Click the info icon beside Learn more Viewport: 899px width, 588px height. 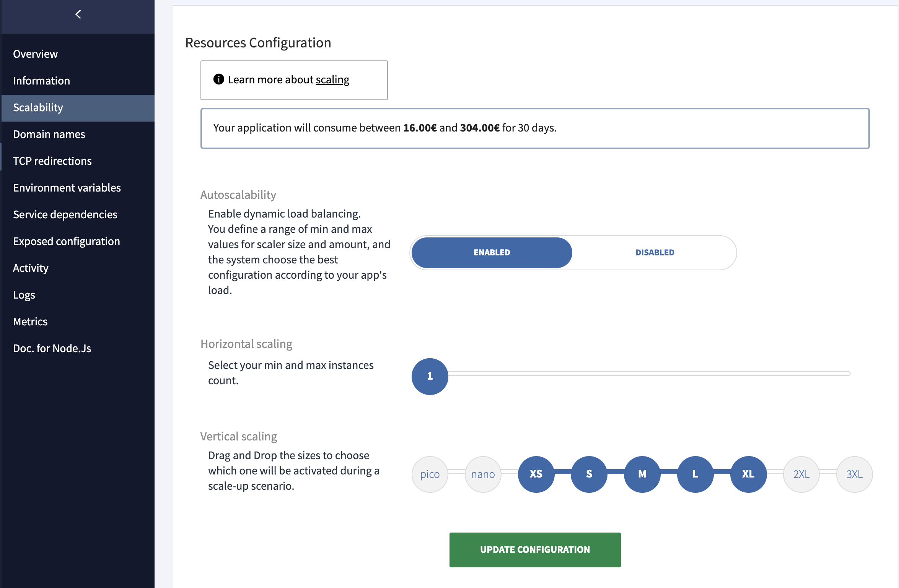coord(218,79)
